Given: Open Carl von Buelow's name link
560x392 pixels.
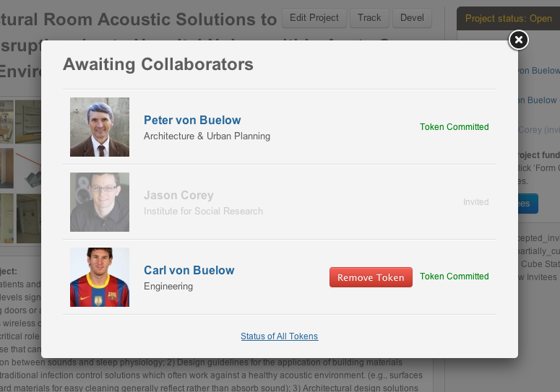Looking at the screenshot, I should (189, 270).
